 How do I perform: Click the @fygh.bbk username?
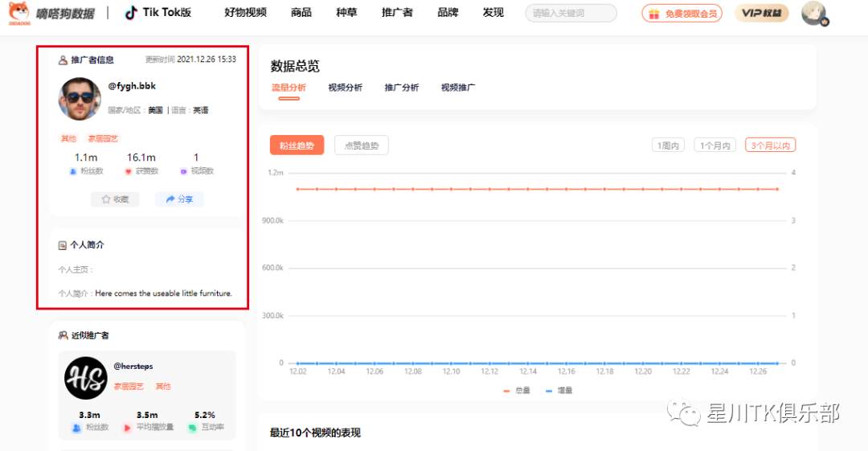(132, 86)
